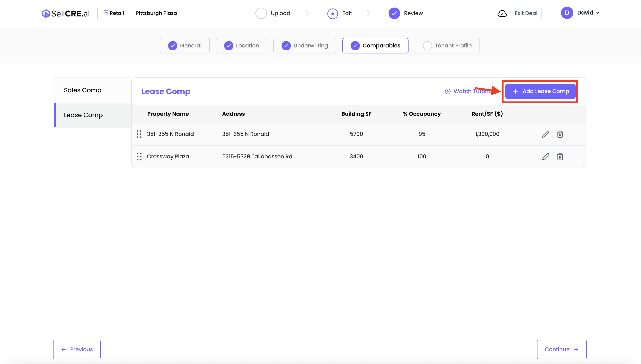Click the pencil icon for Crossway Plaza
The width and height of the screenshot is (641, 364).
(x=545, y=157)
